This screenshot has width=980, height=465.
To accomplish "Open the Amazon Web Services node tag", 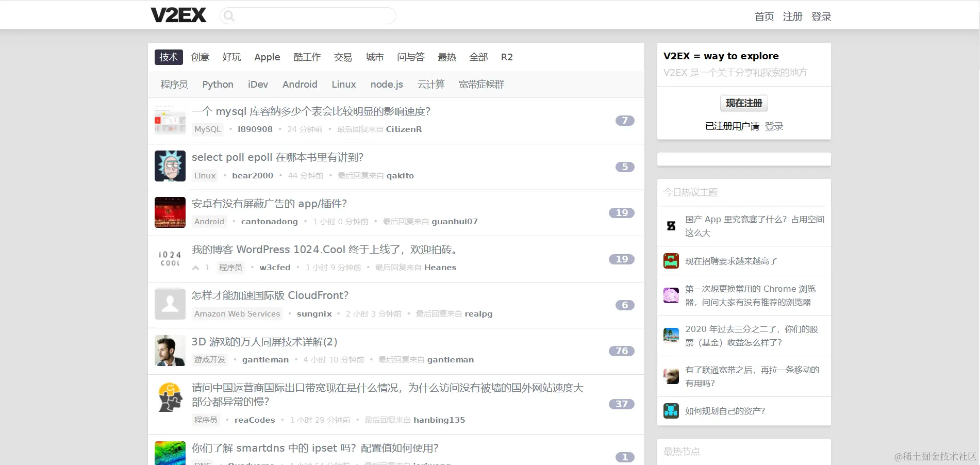I will tap(237, 314).
